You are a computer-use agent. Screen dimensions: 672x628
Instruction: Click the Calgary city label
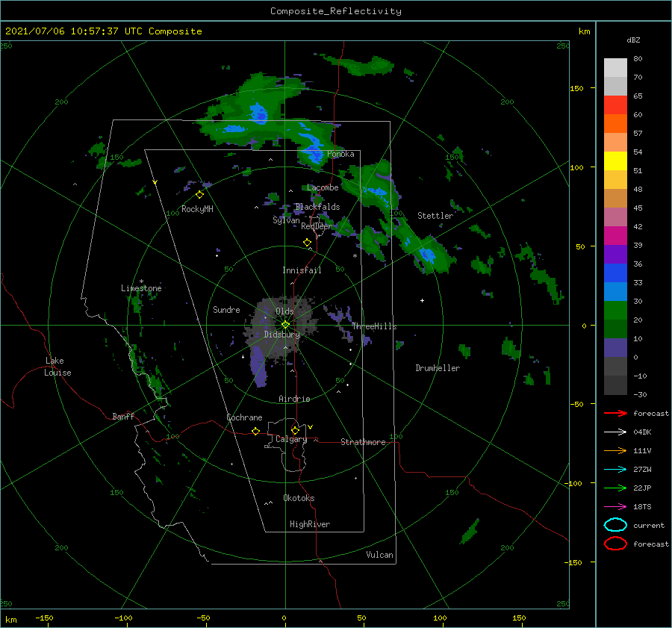click(x=291, y=439)
